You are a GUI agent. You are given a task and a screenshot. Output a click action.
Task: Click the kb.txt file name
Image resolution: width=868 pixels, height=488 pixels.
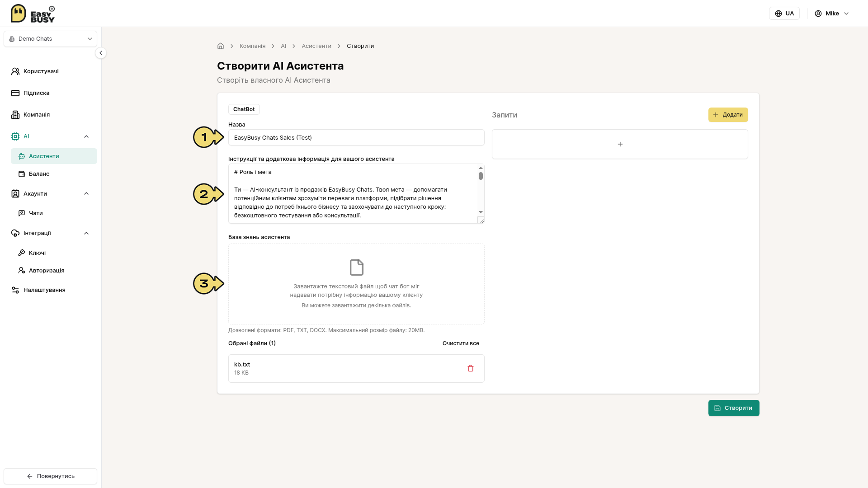coord(242,365)
